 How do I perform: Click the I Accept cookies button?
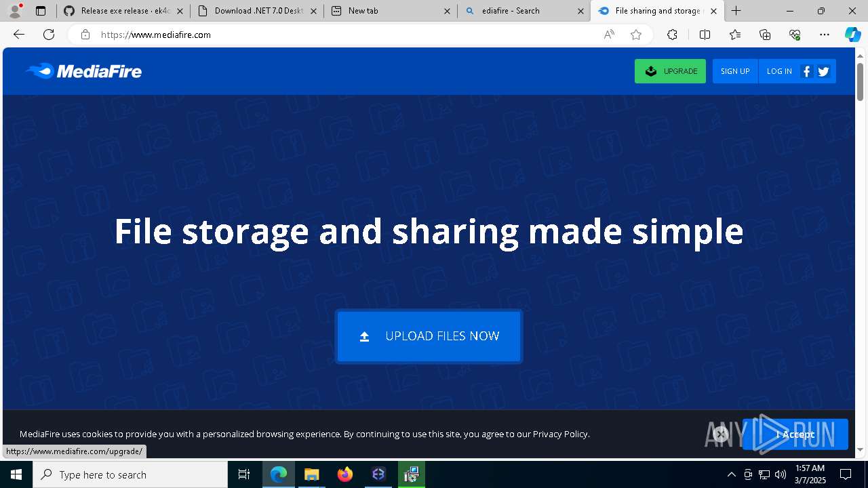pyautogui.click(x=795, y=434)
